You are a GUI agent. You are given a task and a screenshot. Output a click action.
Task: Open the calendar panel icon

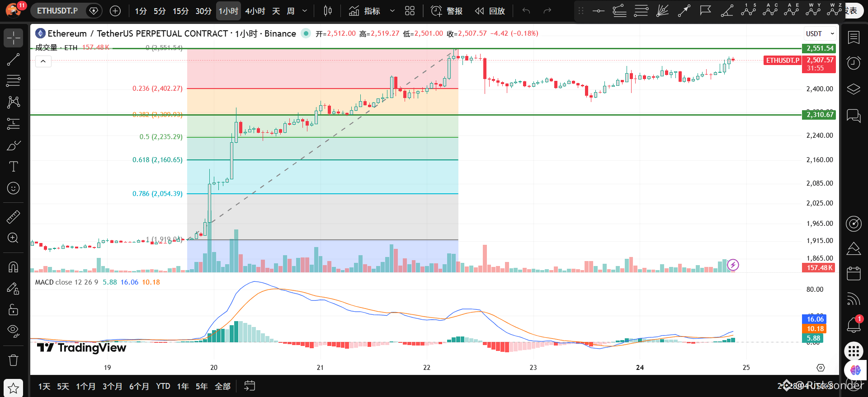coord(854,273)
